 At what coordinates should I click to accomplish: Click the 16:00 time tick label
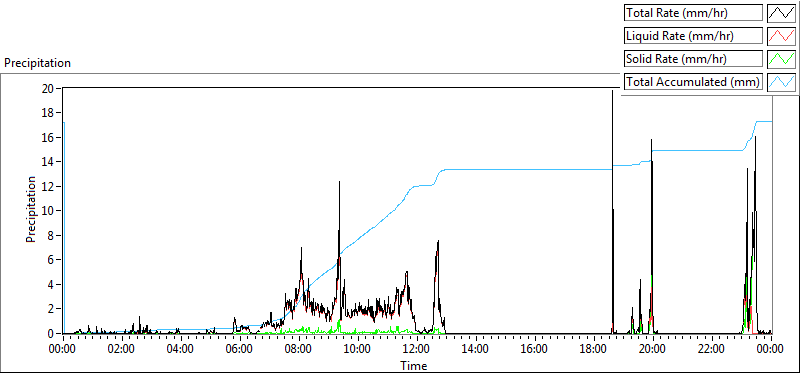[535, 350]
